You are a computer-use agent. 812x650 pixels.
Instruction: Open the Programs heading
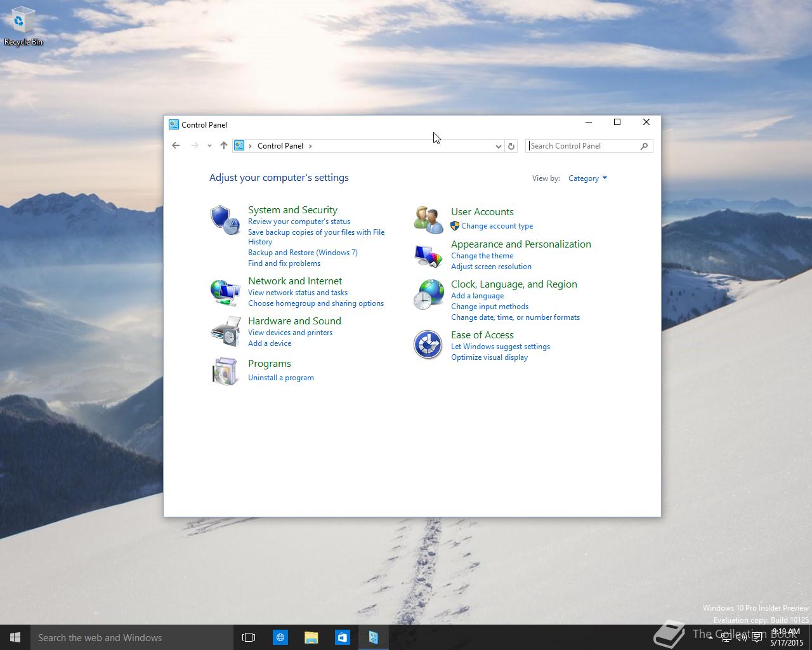(x=270, y=364)
